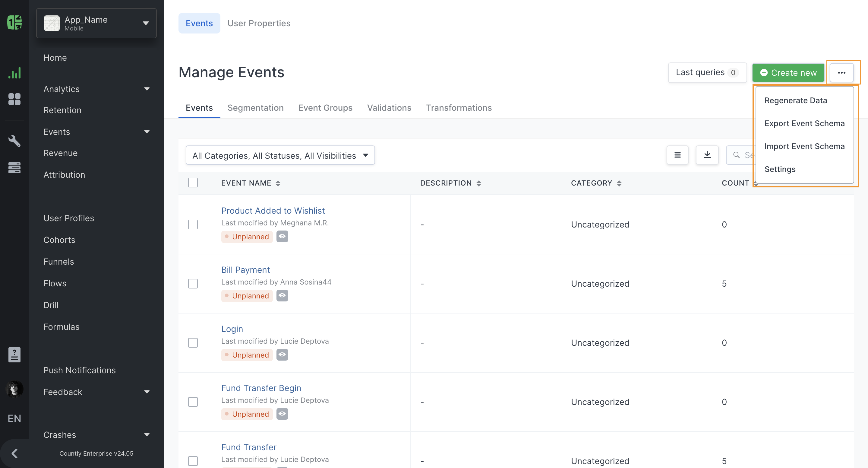Image resolution: width=868 pixels, height=468 pixels.
Task: Open Retention in the sidebar
Action: 62,110
